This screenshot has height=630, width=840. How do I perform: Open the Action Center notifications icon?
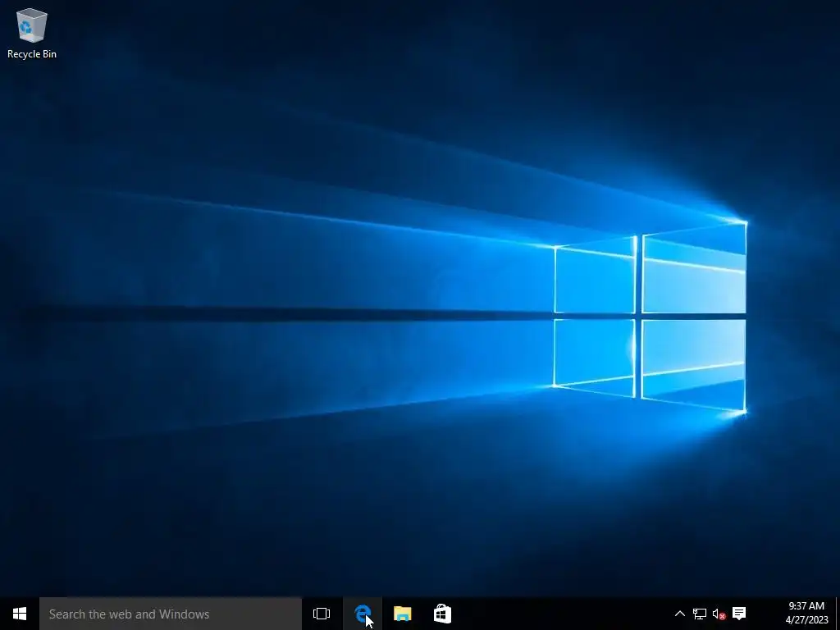click(x=739, y=614)
